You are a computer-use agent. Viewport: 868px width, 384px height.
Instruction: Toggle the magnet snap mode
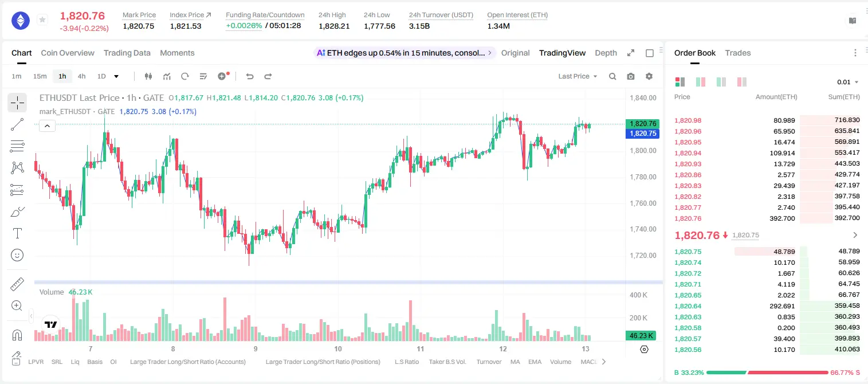point(17,335)
